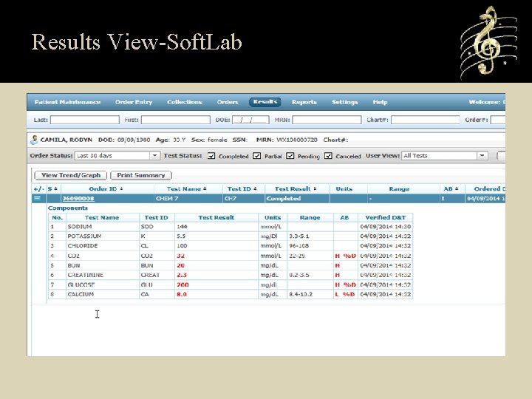Open order ID J6090008 link
Viewport: 532px width, 399px height.
click(x=78, y=199)
